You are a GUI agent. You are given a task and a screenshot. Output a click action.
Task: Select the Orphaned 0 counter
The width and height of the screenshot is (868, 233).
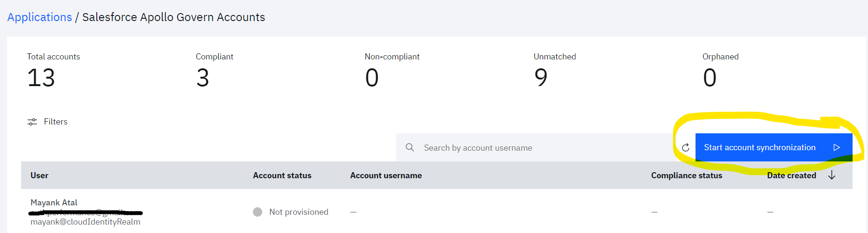point(721,71)
